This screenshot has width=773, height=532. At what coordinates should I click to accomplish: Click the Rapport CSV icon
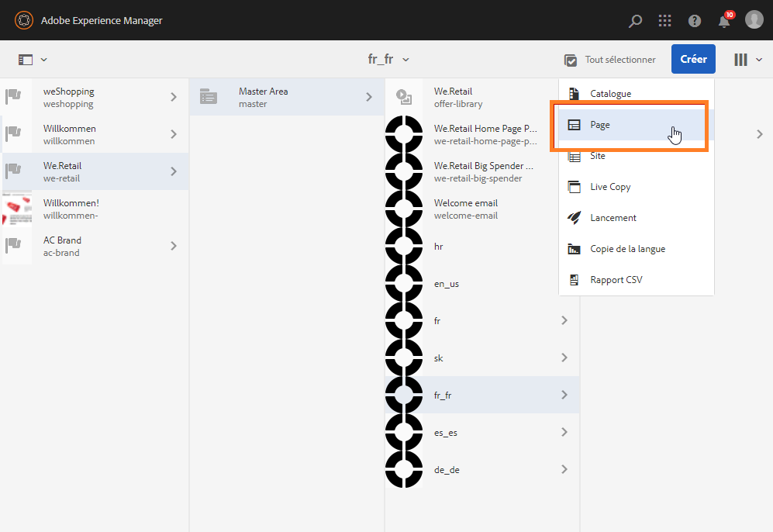tap(574, 280)
